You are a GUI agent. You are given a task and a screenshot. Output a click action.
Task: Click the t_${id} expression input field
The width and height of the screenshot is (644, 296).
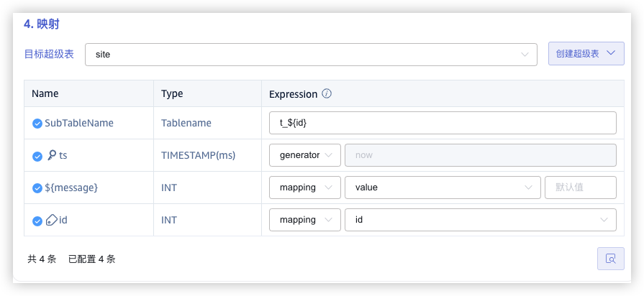[442, 123]
